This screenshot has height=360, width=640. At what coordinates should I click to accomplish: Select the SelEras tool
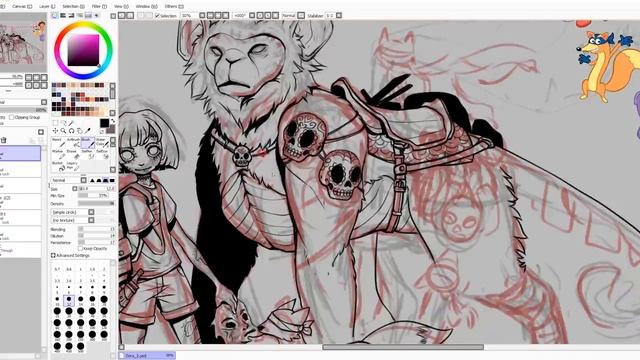102,154
